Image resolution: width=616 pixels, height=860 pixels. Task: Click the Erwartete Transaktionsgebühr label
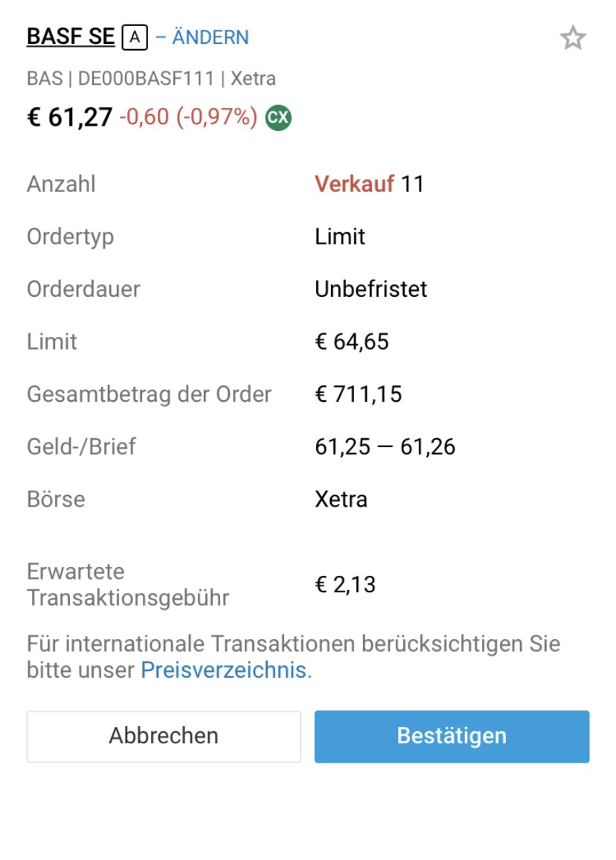tap(128, 585)
